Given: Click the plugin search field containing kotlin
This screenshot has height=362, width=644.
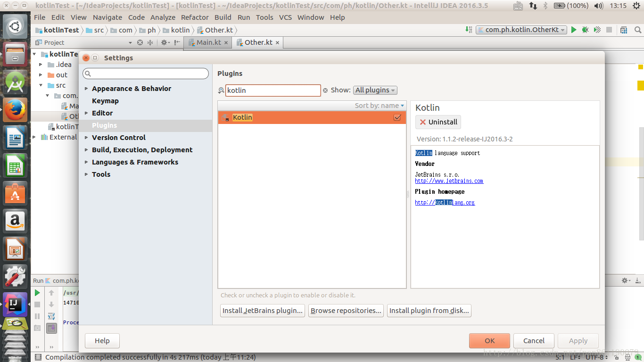Looking at the screenshot, I should [x=273, y=90].
